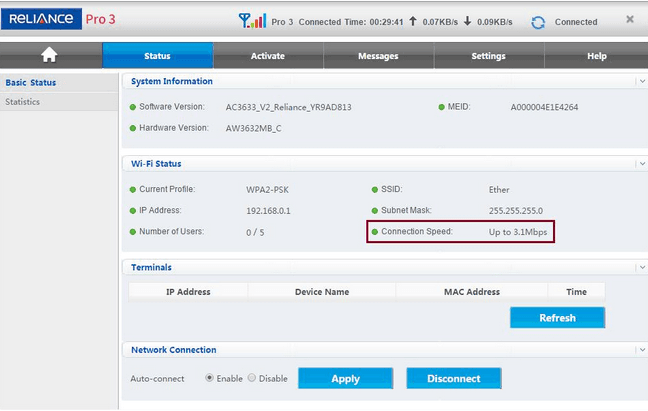Collapse the Wi-Fi Status section
The height and width of the screenshot is (411, 648).
point(642,164)
